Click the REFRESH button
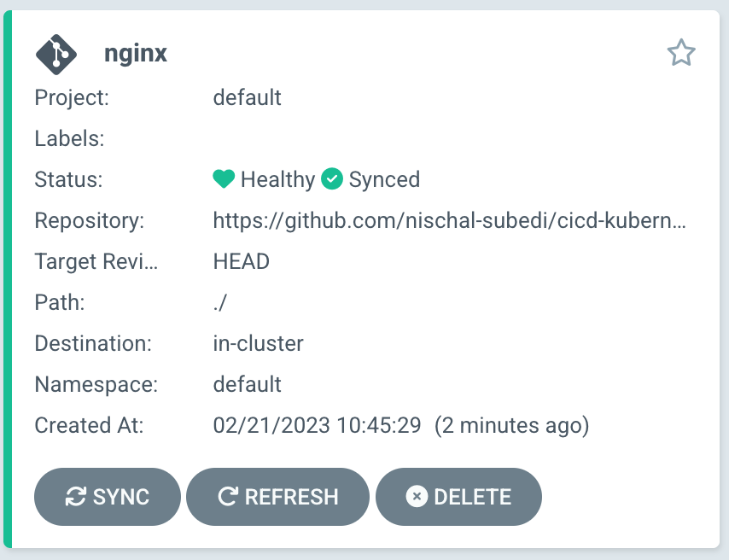 pyautogui.click(x=277, y=496)
